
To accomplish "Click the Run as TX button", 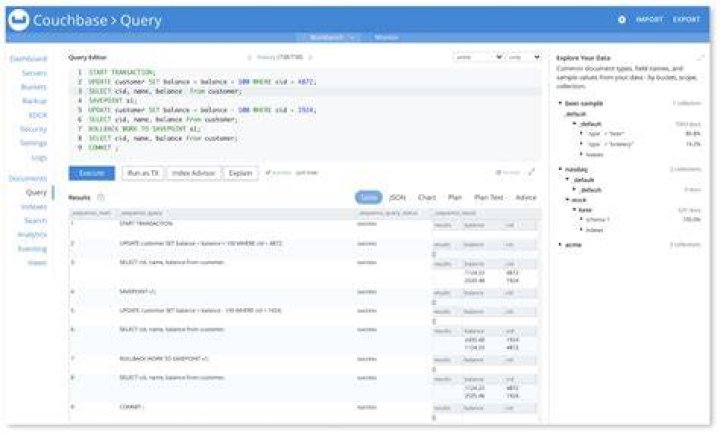I will pos(143,173).
